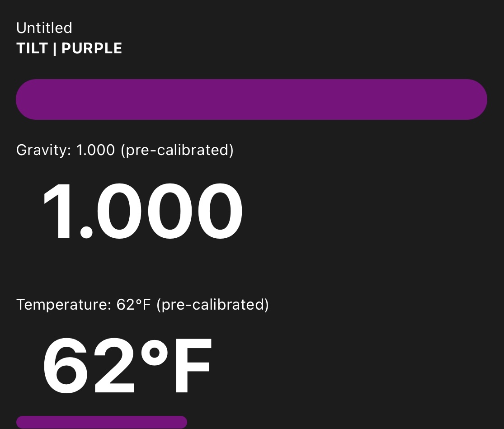
Task: Tap the Untitled beer name label
Action: pyautogui.click(x=44, y=28)
